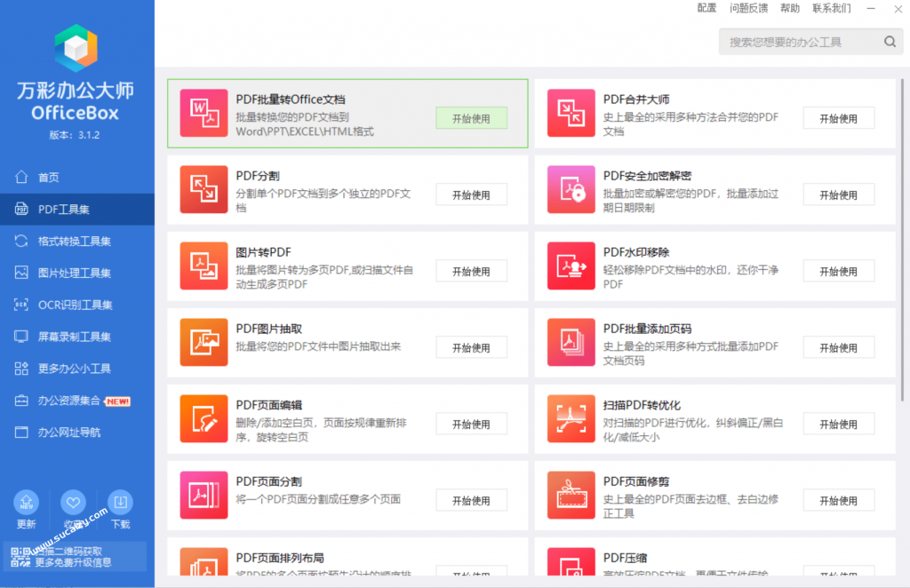Minimize the OfficeBox window
This screenshot has width=910, height=588.
tap(871, 8)
